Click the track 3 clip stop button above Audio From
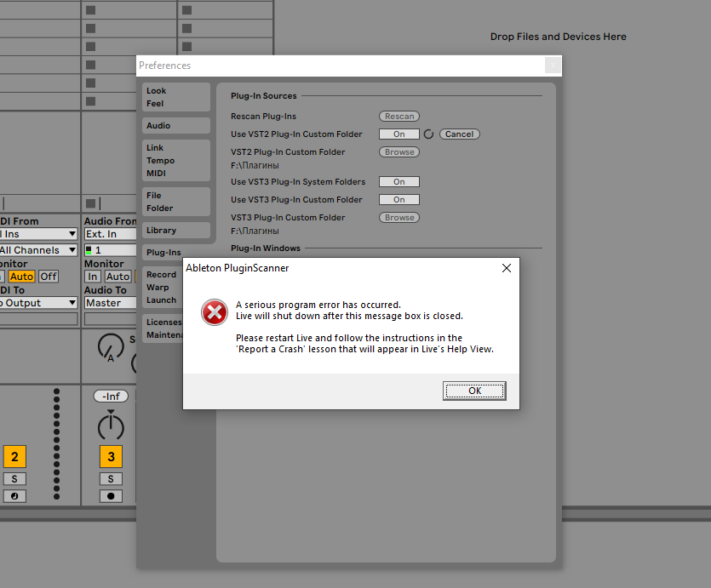The image size is (711, 588). (91, 203)
